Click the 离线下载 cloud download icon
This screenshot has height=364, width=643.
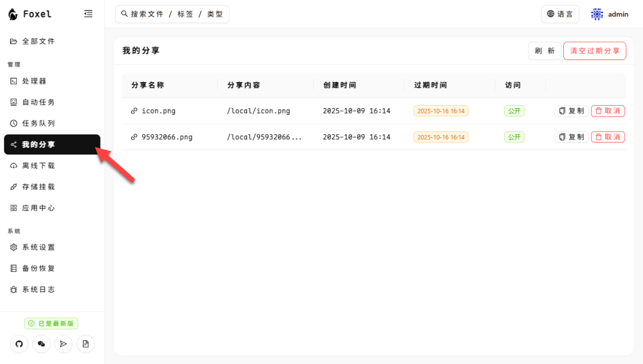click(14, 165)
